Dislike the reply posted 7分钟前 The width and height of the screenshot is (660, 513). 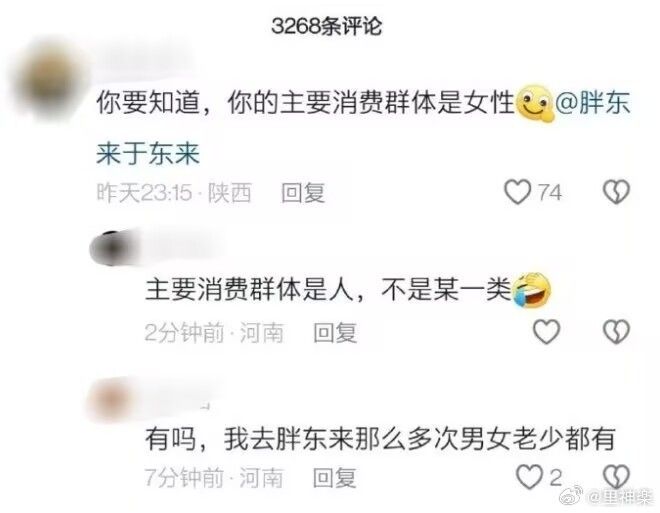(x=616, y=476)
